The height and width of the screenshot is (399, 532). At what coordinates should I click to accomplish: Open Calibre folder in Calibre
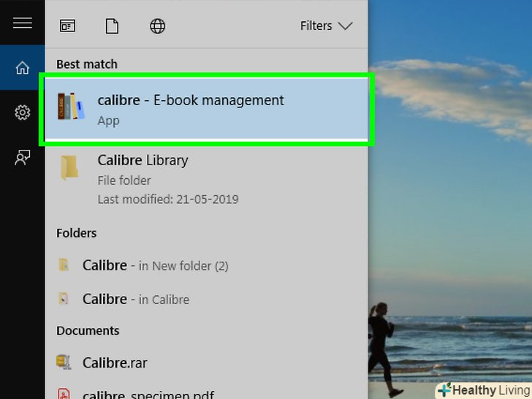pyautogui.click(x=207, y=300)
